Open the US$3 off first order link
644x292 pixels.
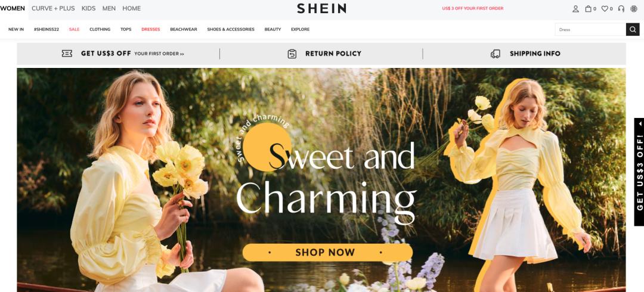pyautogui.click(x=473, y=8)
